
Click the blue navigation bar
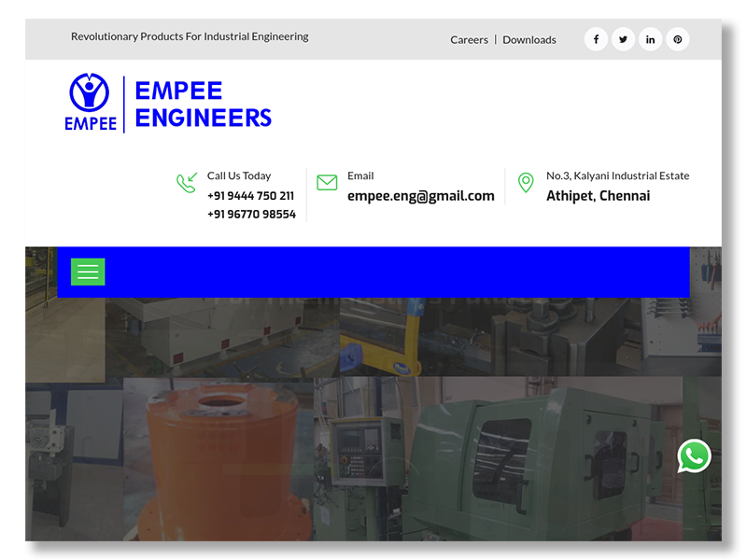pyautogui.click(x=392, y=272)
